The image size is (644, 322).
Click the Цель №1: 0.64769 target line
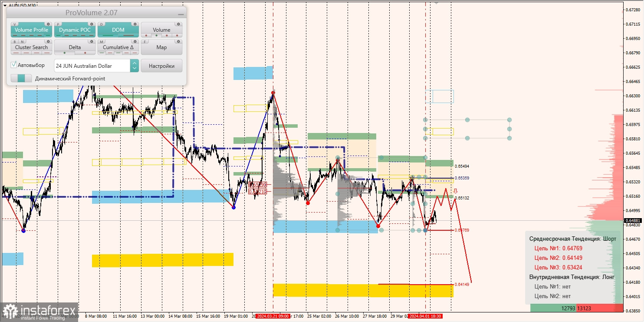[558, 248]
